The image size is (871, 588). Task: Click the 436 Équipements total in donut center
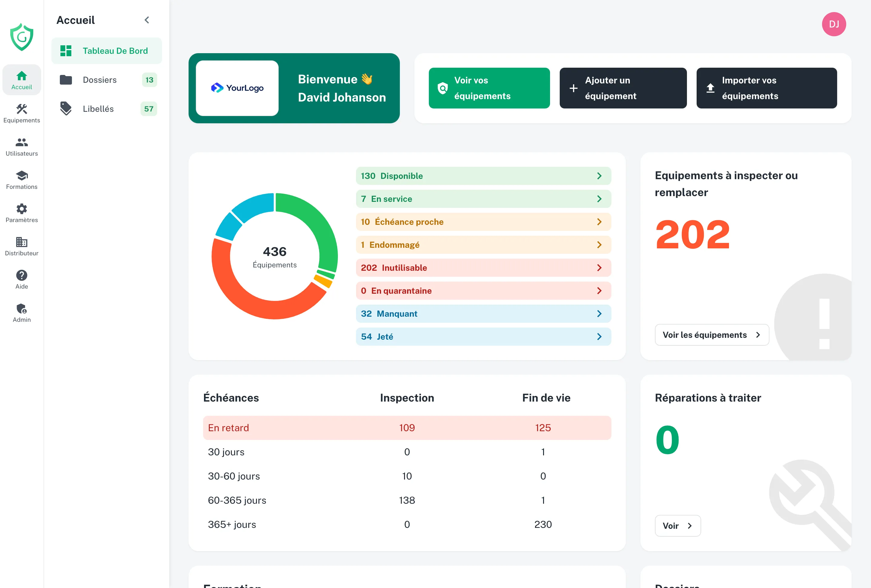(275, 257)
